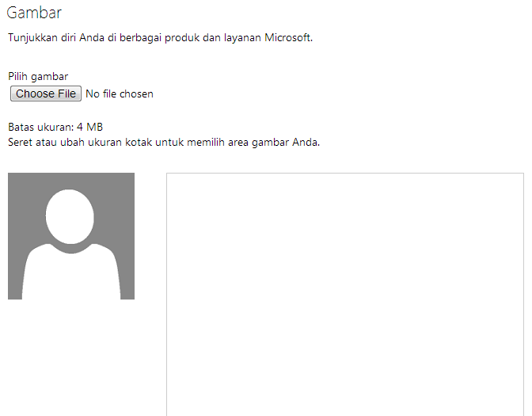Viewport: 532px width, 416px height.
Task: Click the empty image crop preview box
Action: [345, 295]
